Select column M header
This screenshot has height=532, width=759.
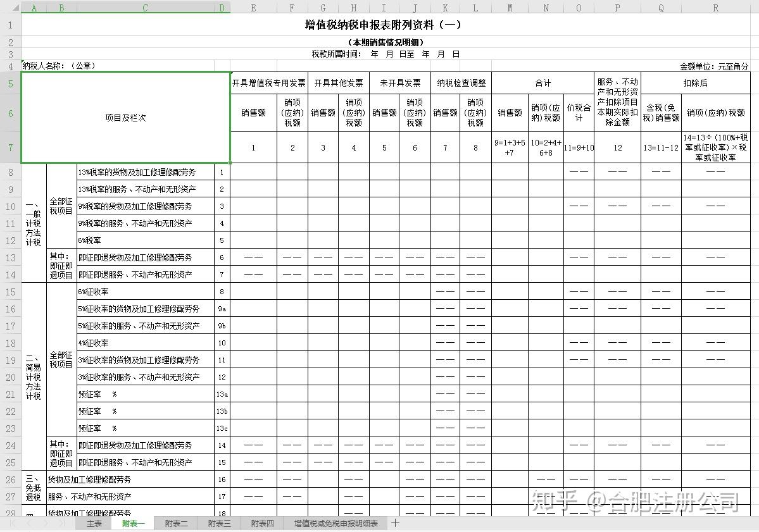tap(510, 8)
